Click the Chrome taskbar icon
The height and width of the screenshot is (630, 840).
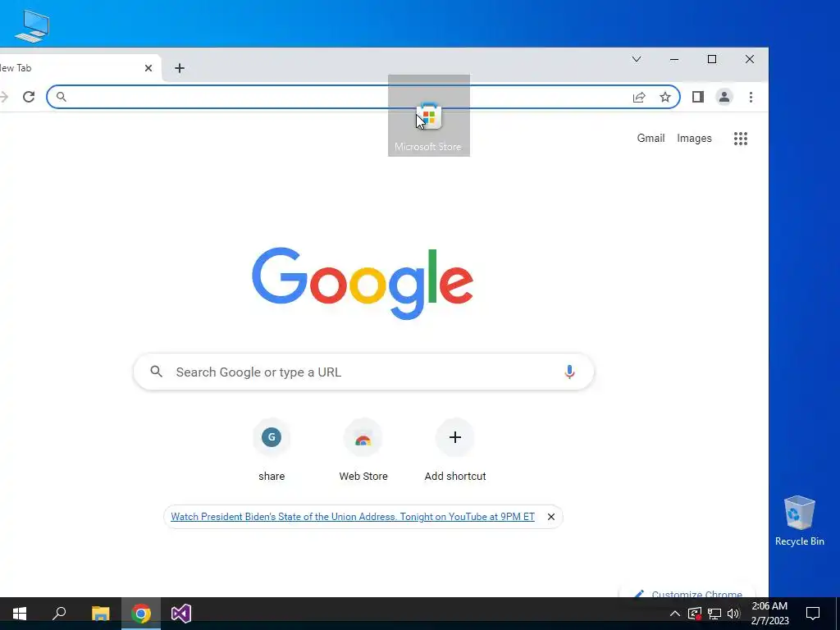click(x=141, y=614)
